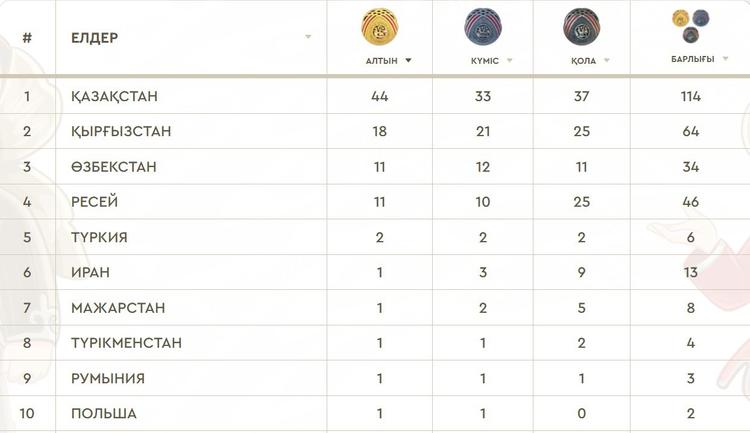Image resolution: width=750 pixels, height=433 pixels.
Task: Sort by Қола using its arrow
Action: click(607, 60)
